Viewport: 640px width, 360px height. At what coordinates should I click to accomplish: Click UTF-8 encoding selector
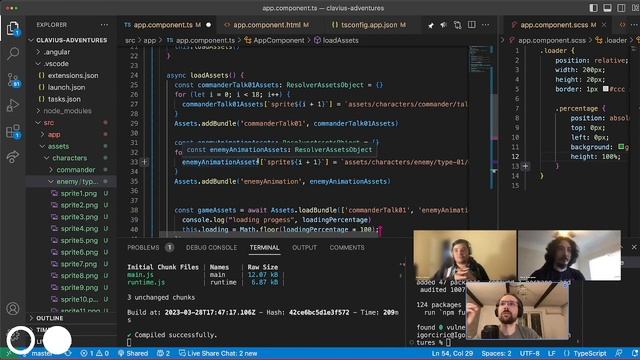coord(529,353)
